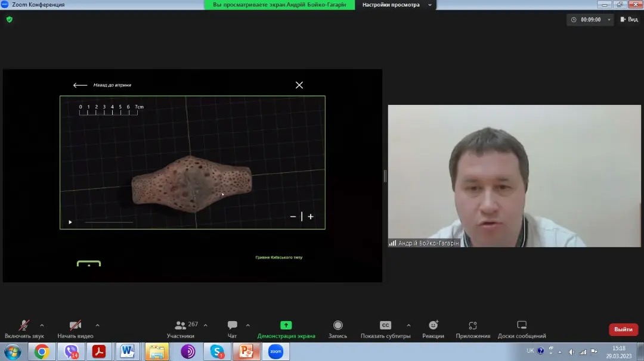Toggle Показать субтитры captions
The width and height of the screenshot is (644, 361).
click(385, 326)
